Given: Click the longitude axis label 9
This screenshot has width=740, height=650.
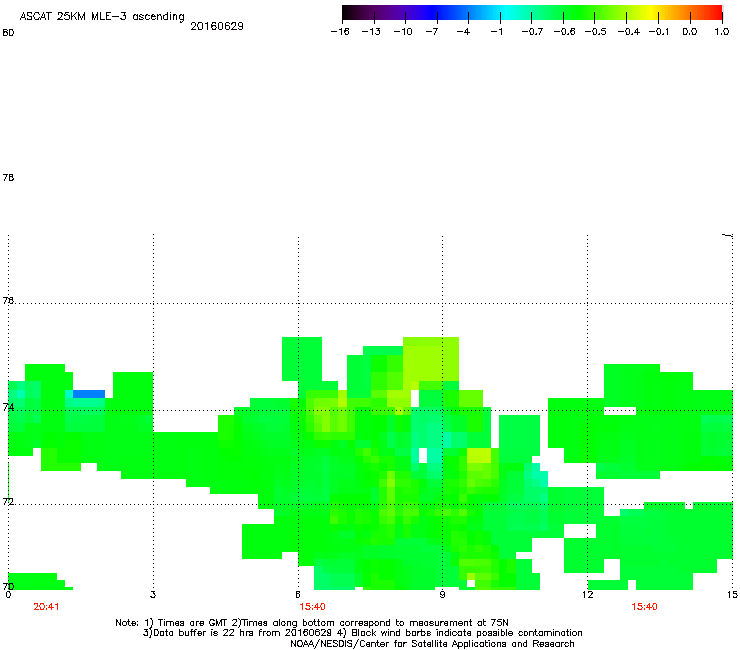Looking at the screenshot, I should [442, 595].
